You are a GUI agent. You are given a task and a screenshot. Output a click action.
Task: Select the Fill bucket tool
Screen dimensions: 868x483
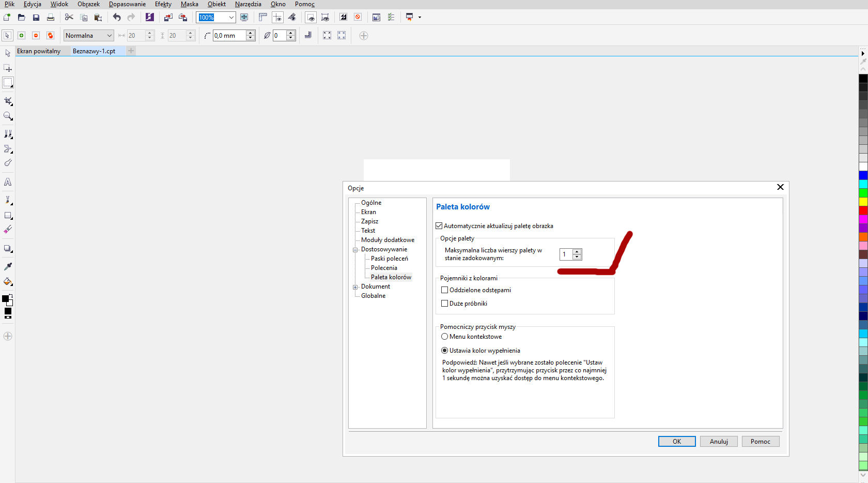[8, 282]
